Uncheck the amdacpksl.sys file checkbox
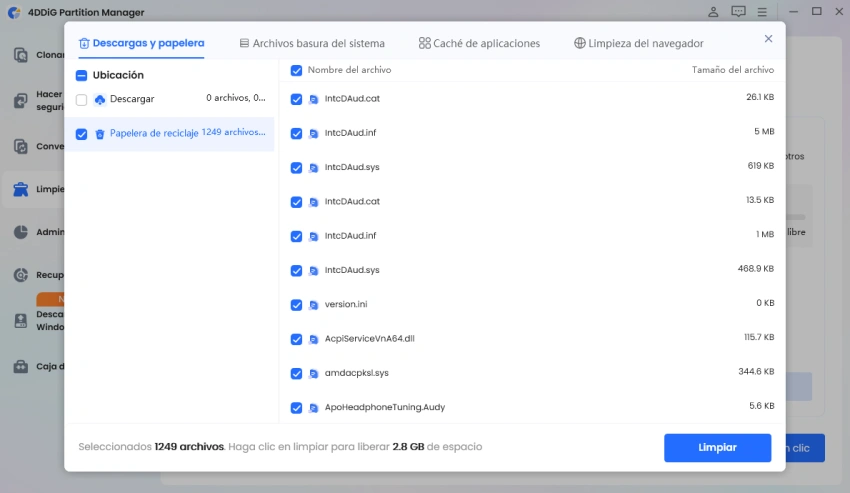This screenshot has width=850, height=493. (296, 373)
